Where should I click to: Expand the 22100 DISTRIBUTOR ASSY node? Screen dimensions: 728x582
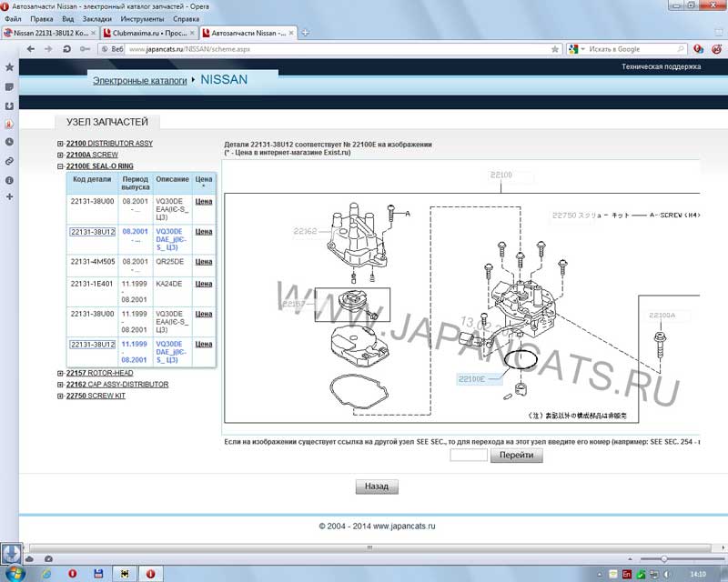[x=60, y=144]
